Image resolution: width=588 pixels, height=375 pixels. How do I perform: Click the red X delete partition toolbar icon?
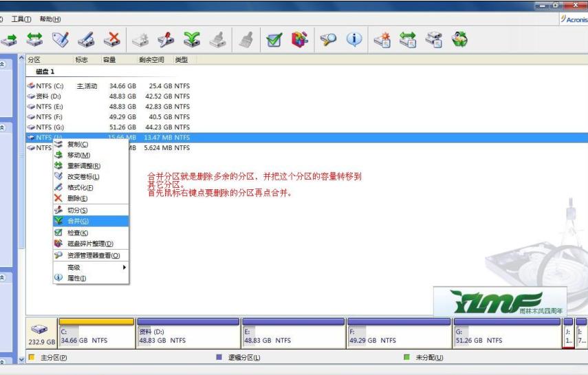[111, 39]
